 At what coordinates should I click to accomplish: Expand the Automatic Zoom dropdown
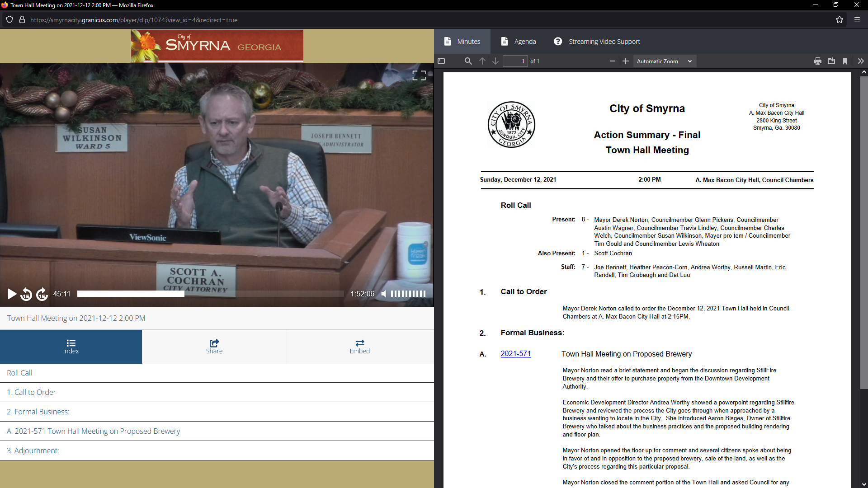664,61
